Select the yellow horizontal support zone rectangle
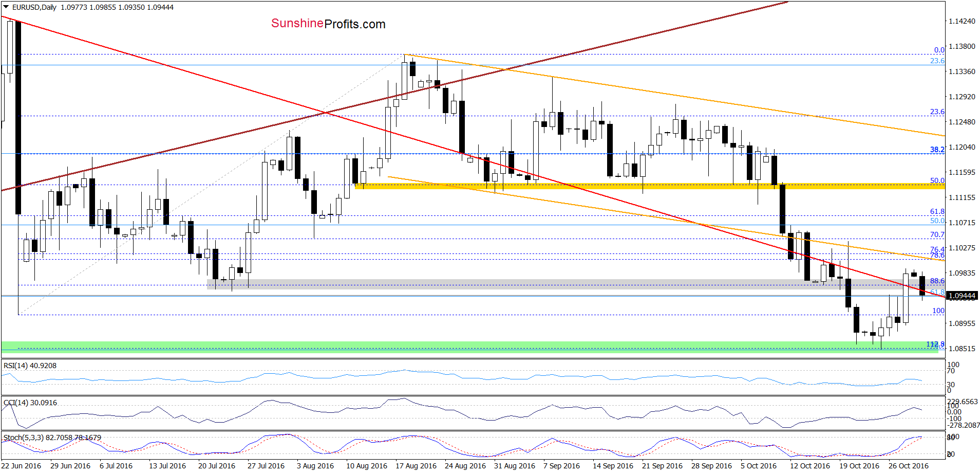 tap(650, 186)
